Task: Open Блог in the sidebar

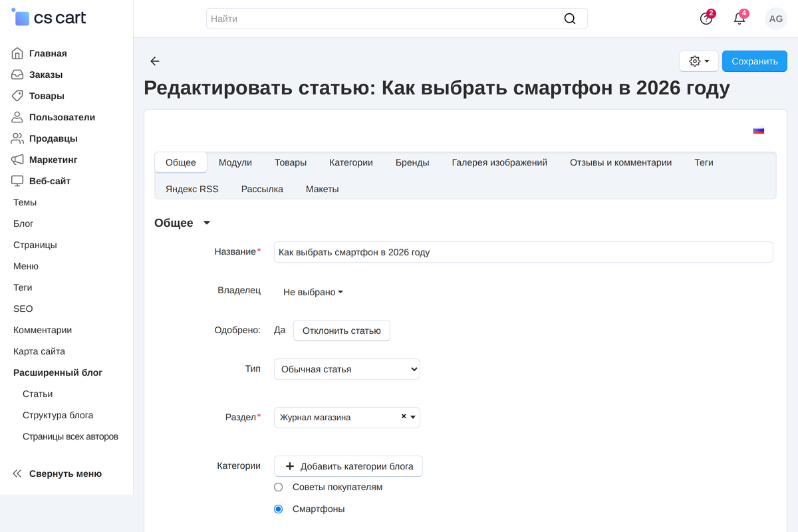Action: tap(23, 223)
